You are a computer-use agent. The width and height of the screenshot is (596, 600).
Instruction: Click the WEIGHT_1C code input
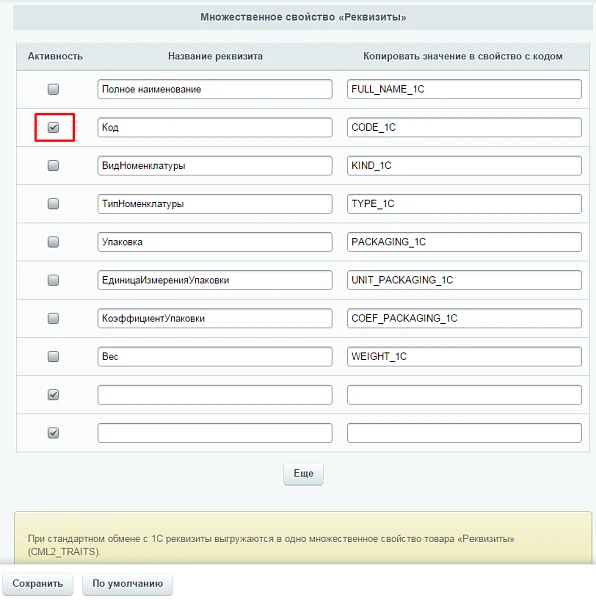[464, 357]
